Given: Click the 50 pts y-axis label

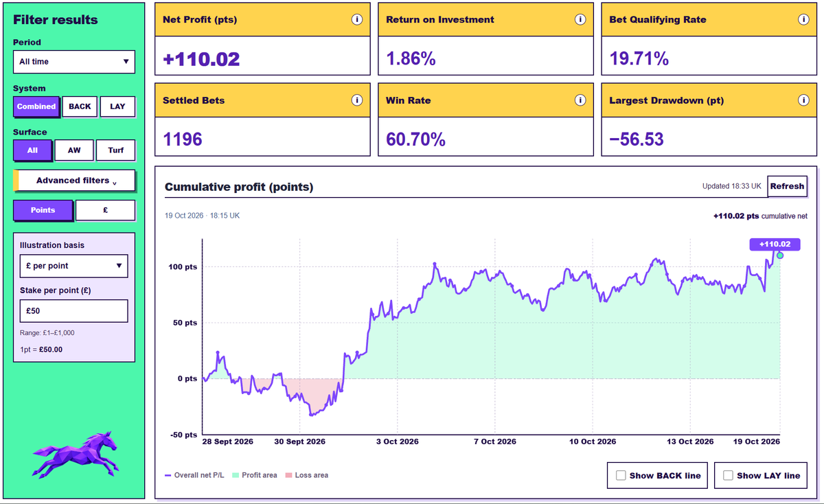Looking at the screenshot, I should (185, 323).
